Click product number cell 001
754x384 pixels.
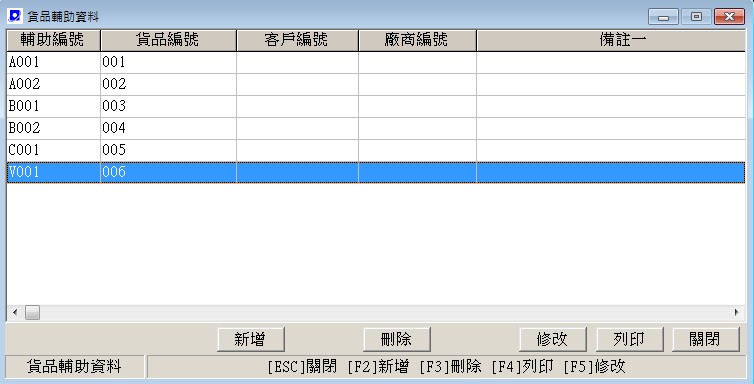(168, 62)
